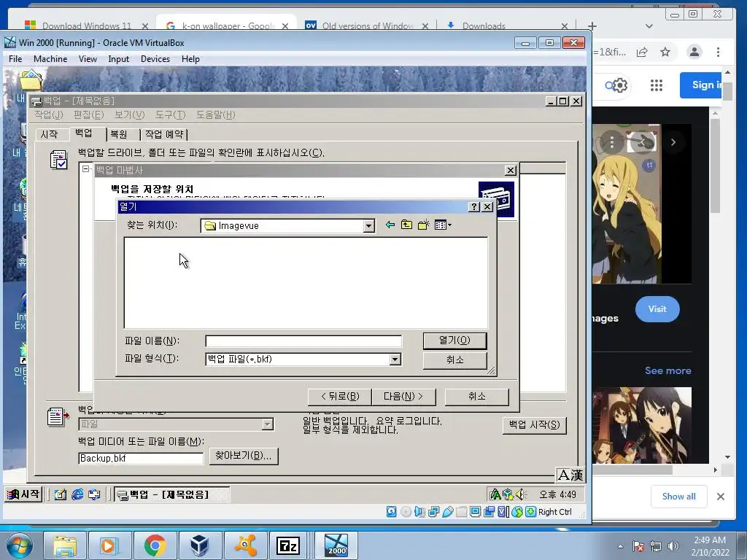Click the Backup.bkf file name field

[141, 458]
